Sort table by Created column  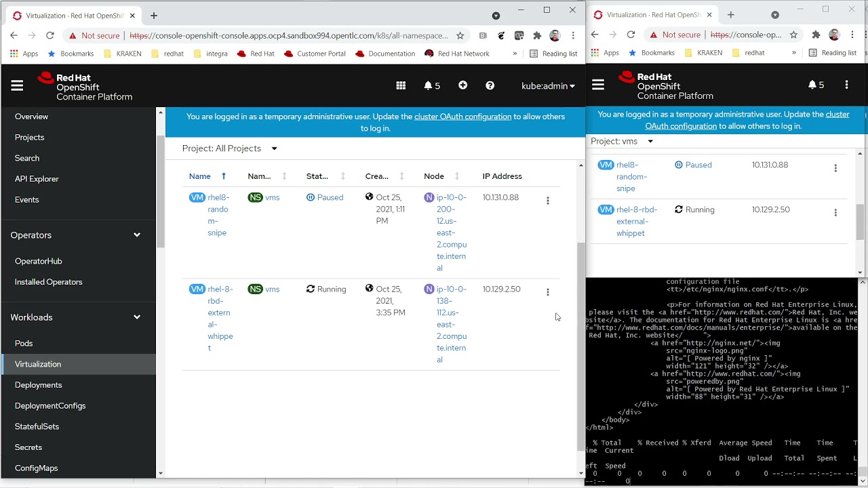pyautogui.click(x=384, y=176)
